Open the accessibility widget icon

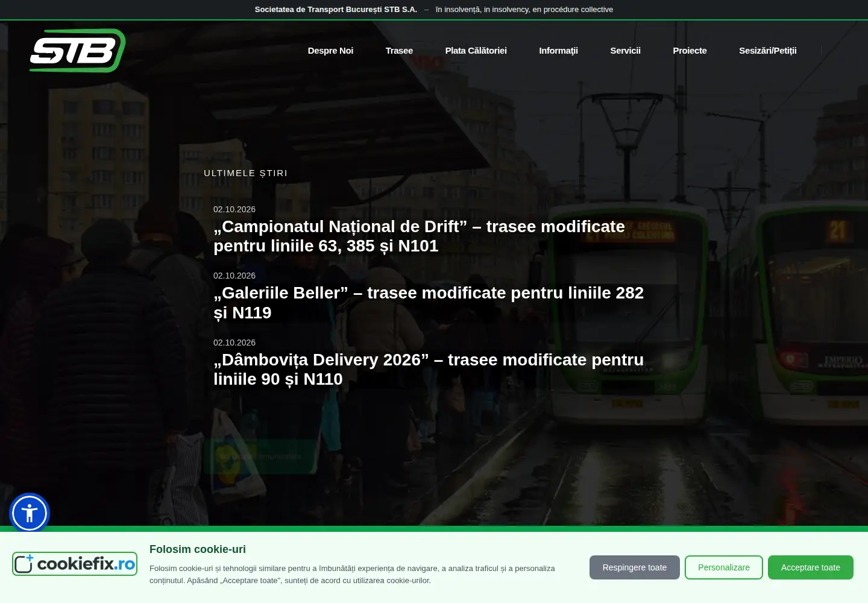tap(30, 513)
